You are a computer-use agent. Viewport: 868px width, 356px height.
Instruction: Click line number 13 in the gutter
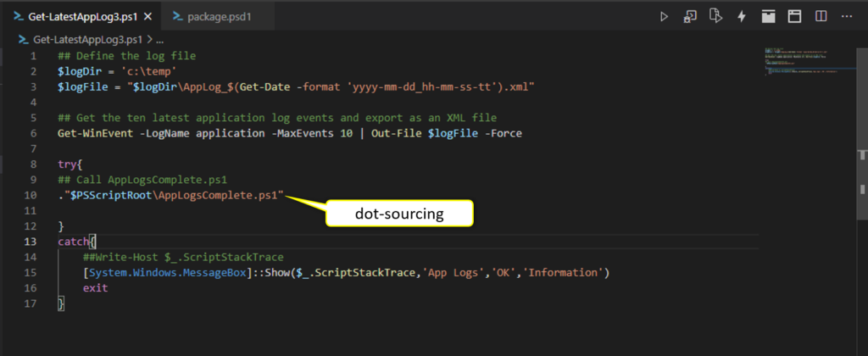[x=32, y=242]
